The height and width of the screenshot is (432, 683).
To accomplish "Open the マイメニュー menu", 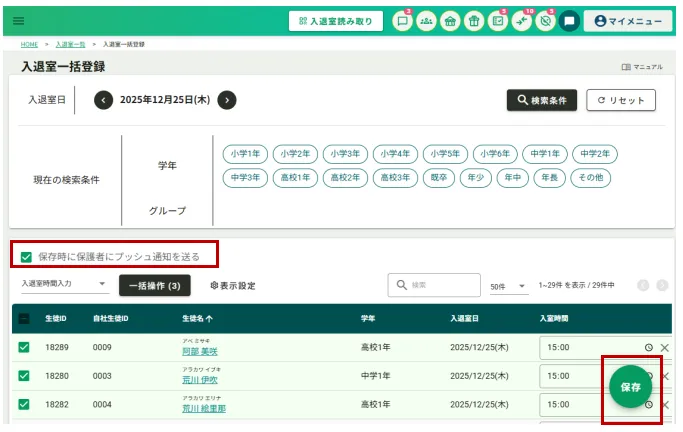I will tap(627, 21).
